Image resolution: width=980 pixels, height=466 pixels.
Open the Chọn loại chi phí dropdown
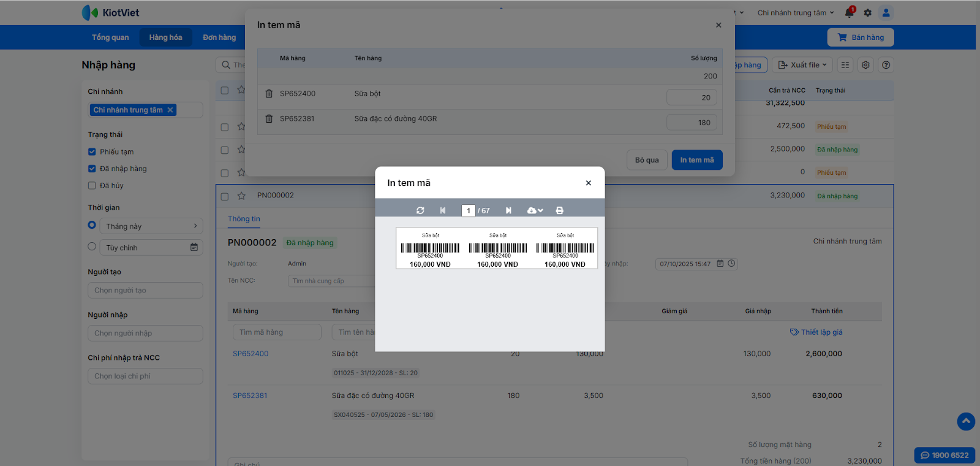[x=145, y=376]
